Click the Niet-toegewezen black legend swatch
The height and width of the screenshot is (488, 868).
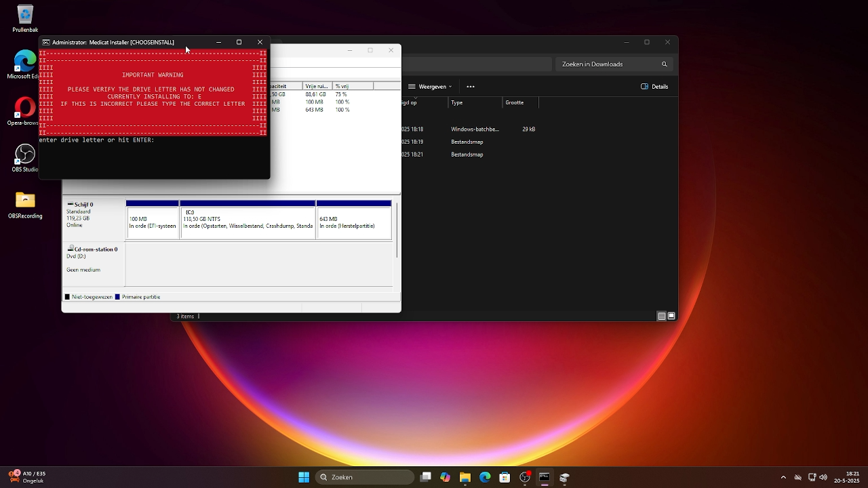click(x=67, y=297)
